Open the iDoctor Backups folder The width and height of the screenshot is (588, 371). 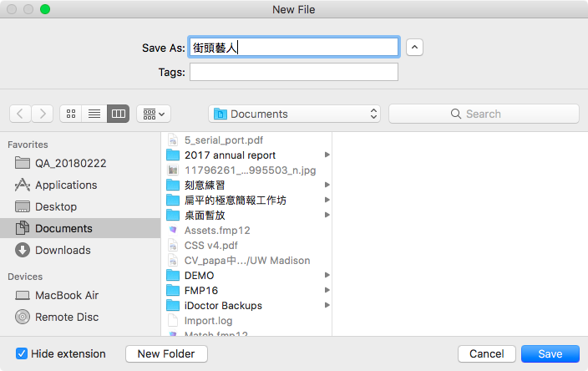click(x=248, y=305)
